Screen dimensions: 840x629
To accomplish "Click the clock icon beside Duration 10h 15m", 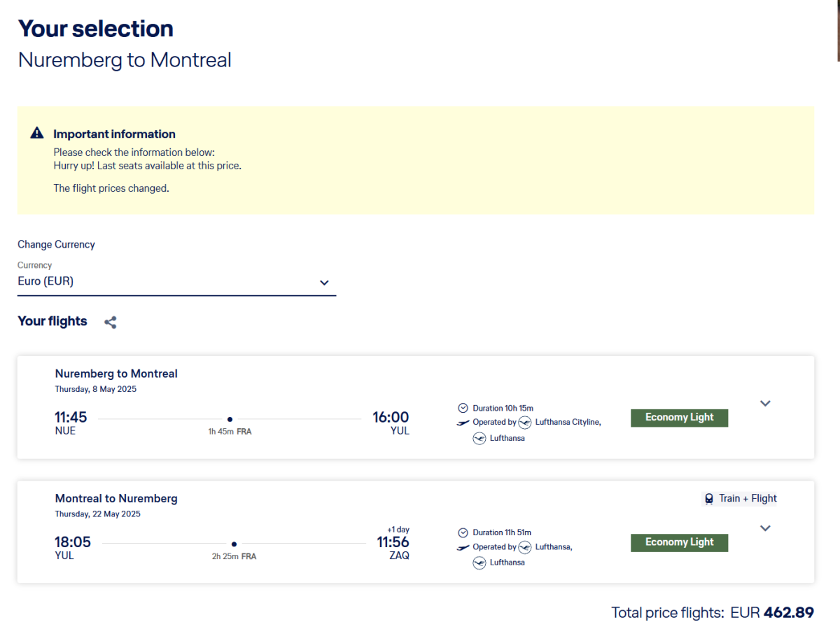I will (x=463, y=408).
